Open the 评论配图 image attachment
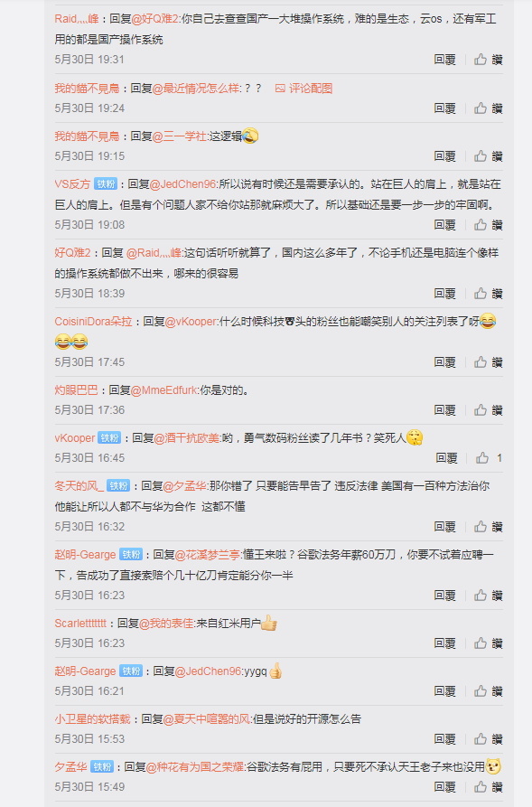Screen dimensions: 532x807 pyautogui.click(x=304, y=89)
